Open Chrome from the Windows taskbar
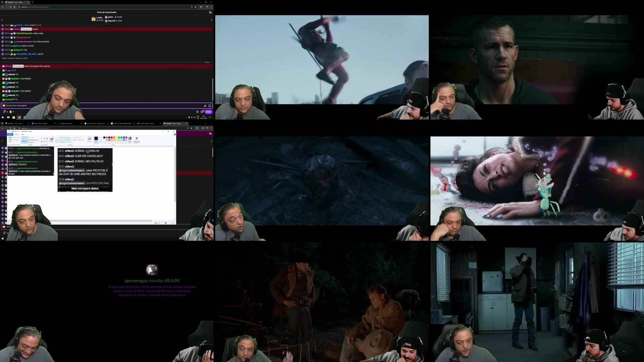This screenshot has height=362, width=644. click(20, 118)
